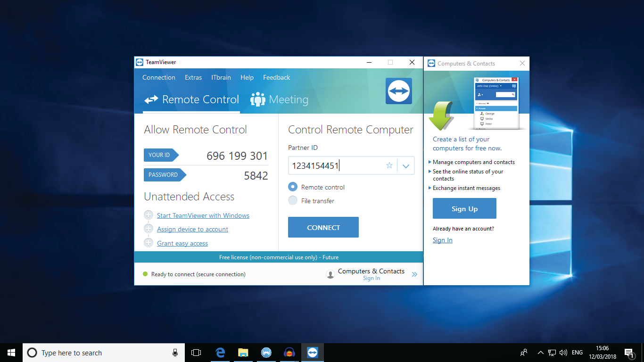Click Sign In below Computers & Contacts in the status bar
This screenshot has width=644, height=362.
(372, 278)
